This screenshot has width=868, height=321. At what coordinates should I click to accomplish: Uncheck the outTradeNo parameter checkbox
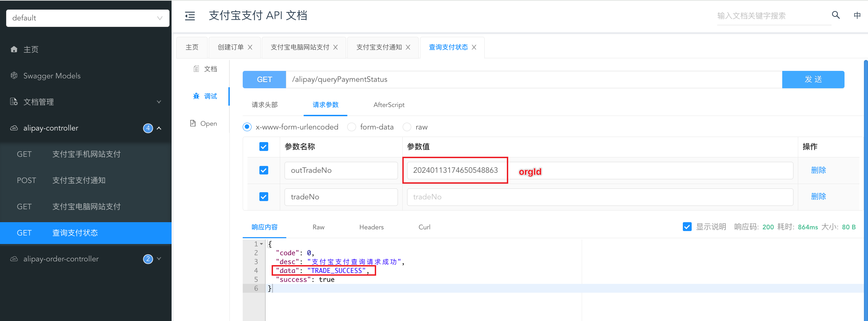264,170
